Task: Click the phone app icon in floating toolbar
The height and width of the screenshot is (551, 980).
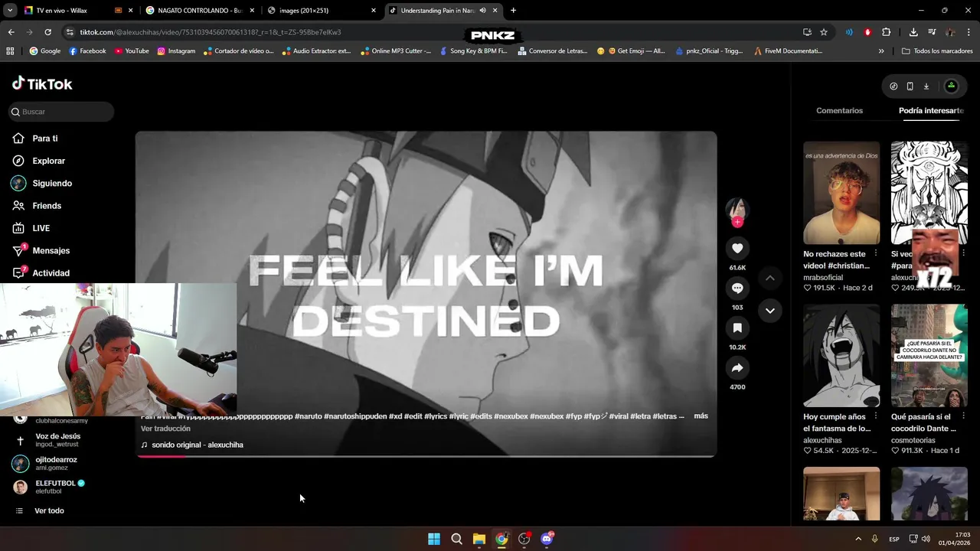Action: [x=910, y=86]
